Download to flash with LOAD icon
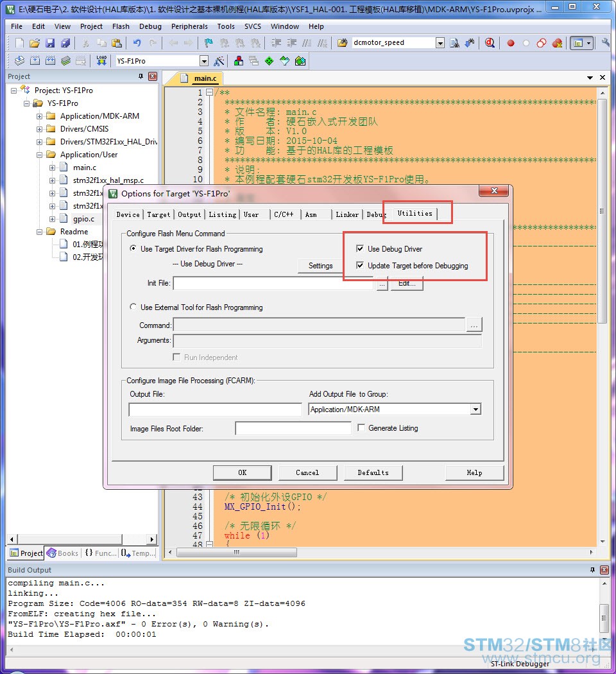Viewport: 616px width, 674px height. (x=101, y=60)
